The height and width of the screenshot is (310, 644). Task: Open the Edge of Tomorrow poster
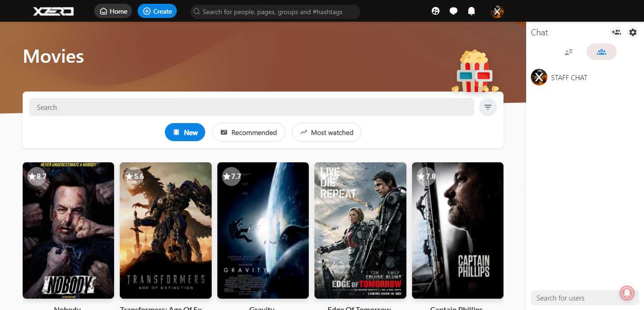pyautogui.click(x=360, y=231)
